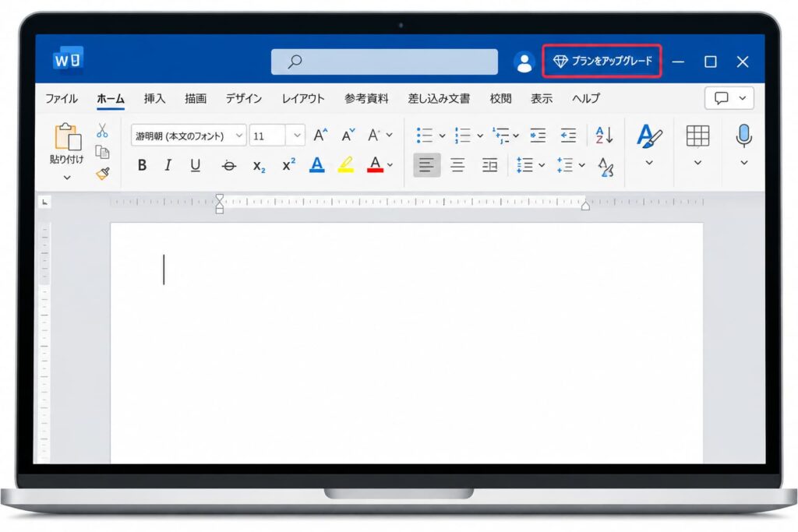Apply blue text effects A icon

click(316, 164)
